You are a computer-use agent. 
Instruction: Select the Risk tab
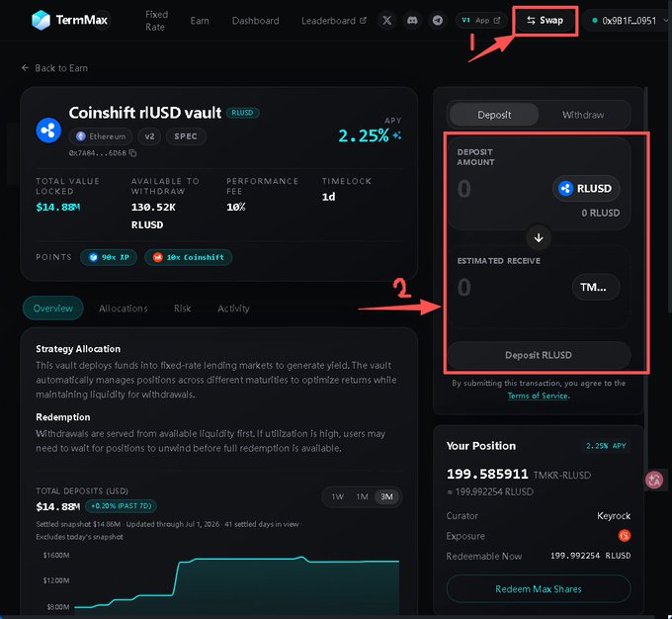point(183,308)
